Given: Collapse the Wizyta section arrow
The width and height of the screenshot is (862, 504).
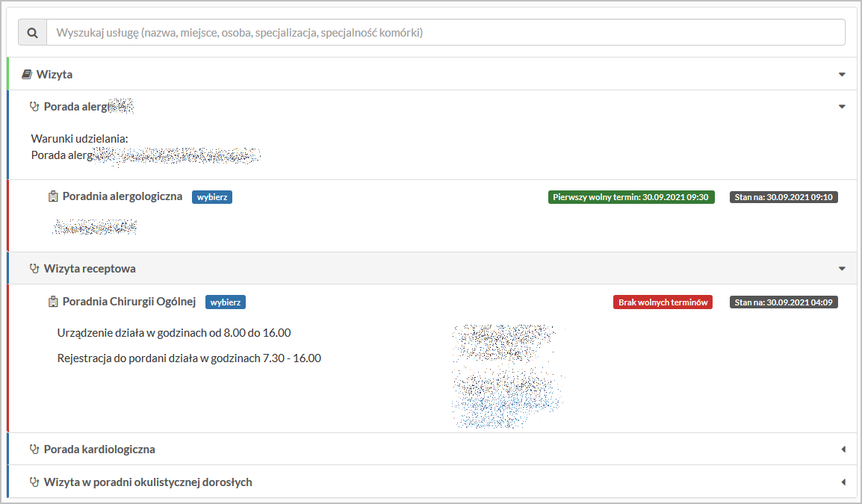Looking at the screenshot, I should click(x=842, y=75).
